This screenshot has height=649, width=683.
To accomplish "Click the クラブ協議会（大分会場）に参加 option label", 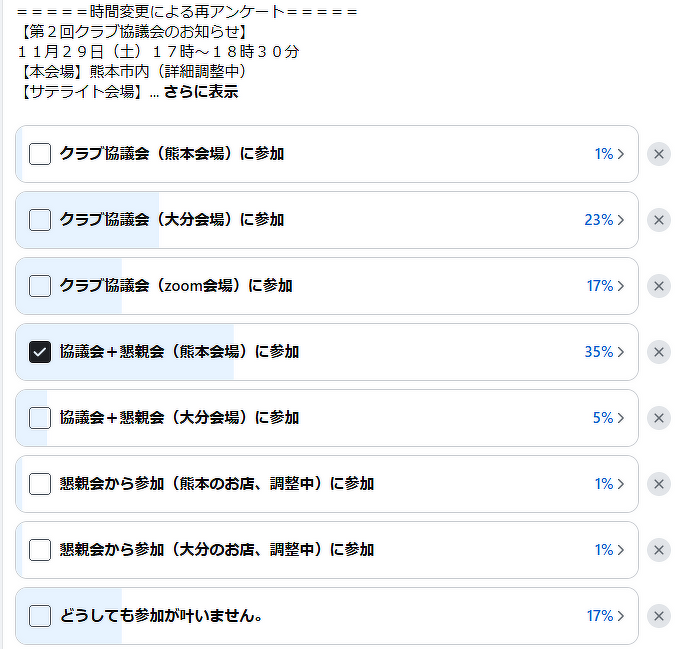I will pyautogui.click(x=172, y=220).
